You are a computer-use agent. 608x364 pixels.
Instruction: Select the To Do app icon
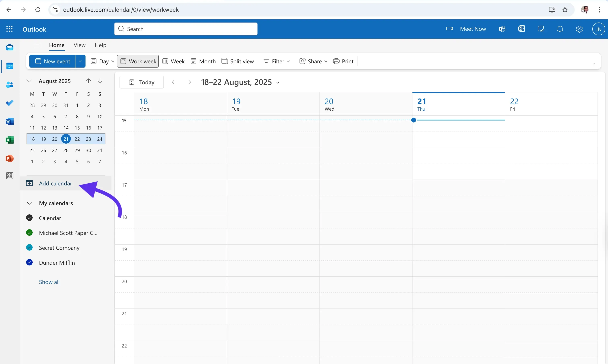point(10,103)
